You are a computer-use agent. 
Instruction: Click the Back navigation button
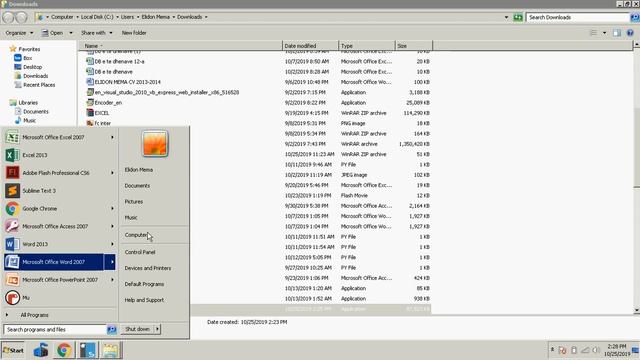[8, 17]
